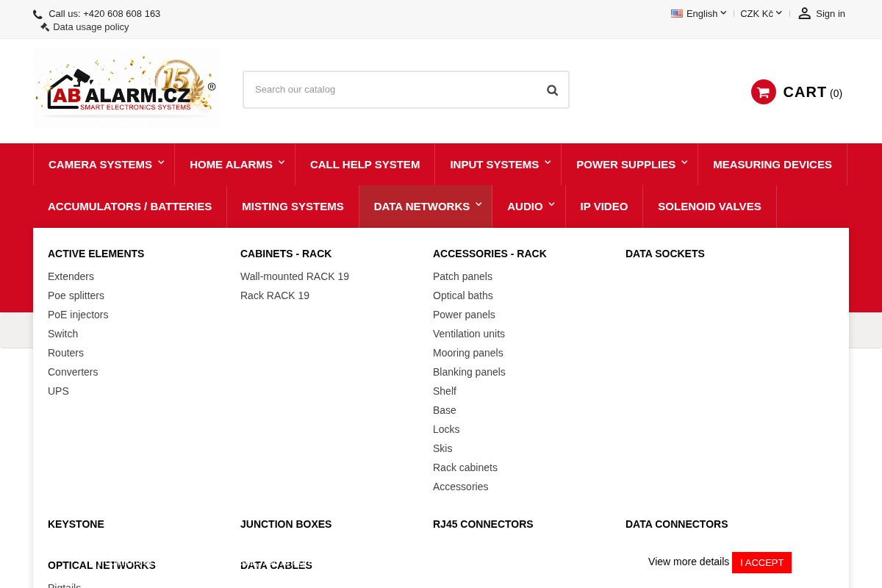Click the AB Alarm.cz logo
The image size is (882, 588).
point(126,89)
